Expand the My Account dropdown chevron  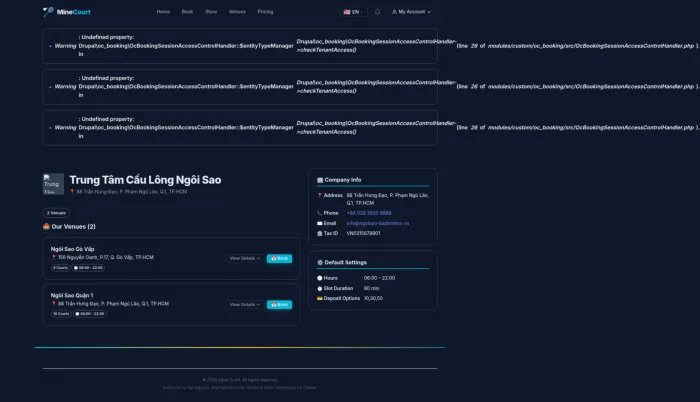pyautogui.click(x=429, y=12)
